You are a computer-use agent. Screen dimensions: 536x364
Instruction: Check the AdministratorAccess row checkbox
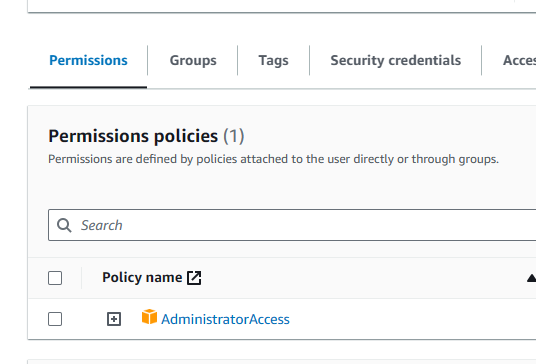[x=55, y=319]
